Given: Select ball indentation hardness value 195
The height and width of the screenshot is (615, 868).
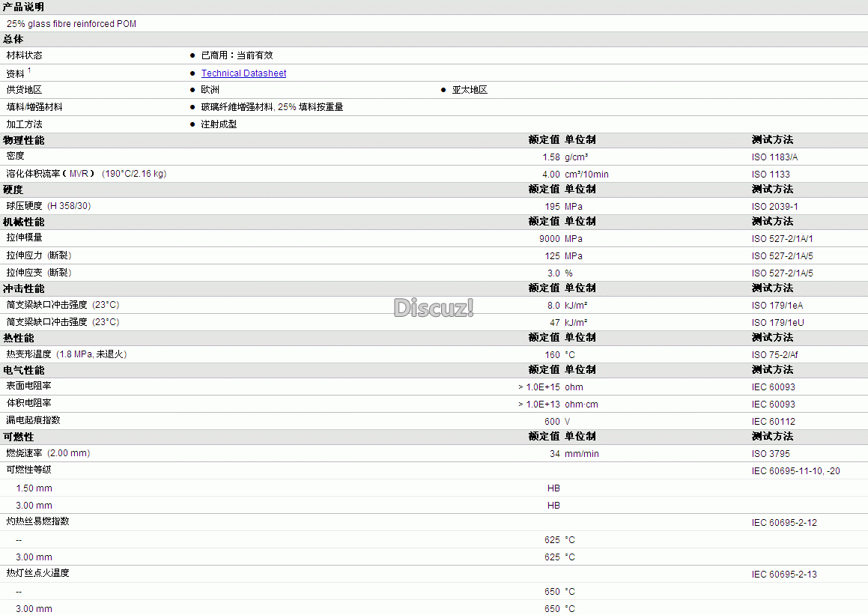Looking at the screenshot, I should click(x=553, y=207).
